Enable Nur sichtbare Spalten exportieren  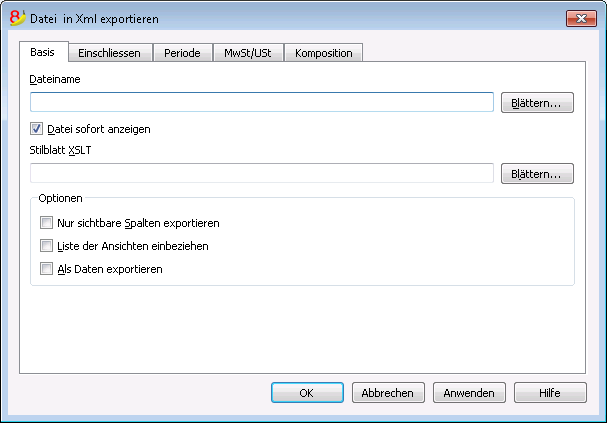pyautogui.click(x=46, y=223)
